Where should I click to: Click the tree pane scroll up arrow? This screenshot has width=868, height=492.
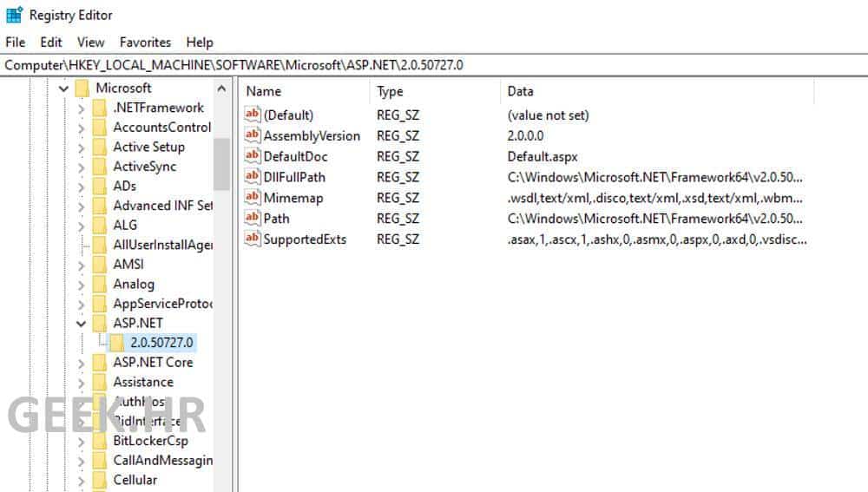click(222, 89)
